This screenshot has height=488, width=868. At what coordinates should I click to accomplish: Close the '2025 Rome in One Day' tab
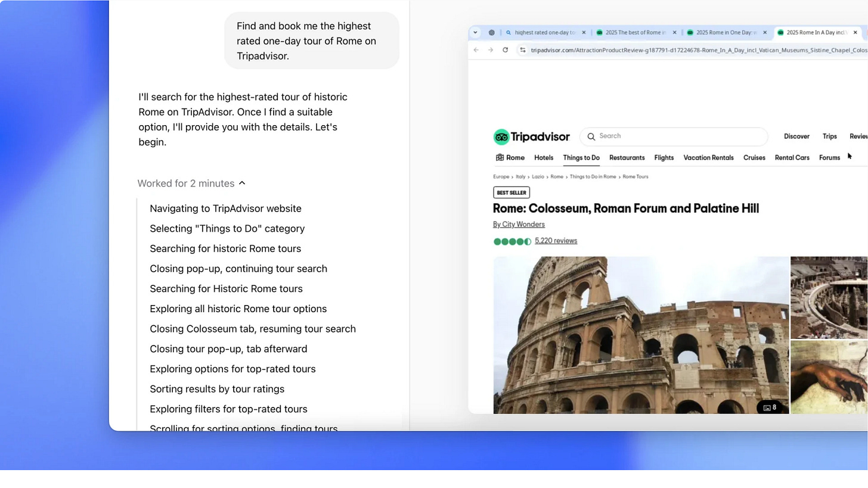pos(765,33)
